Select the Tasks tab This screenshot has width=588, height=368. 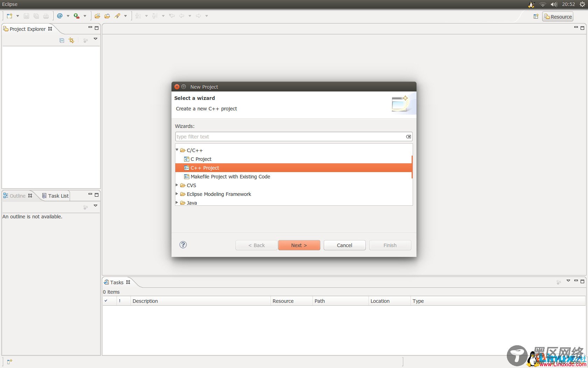[117, 282]
